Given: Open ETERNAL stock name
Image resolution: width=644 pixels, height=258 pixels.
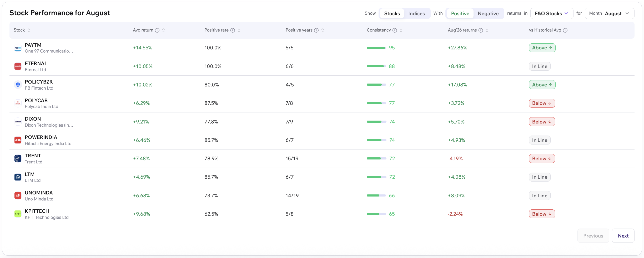Looking at the screenshot, I should click(36, 63).
